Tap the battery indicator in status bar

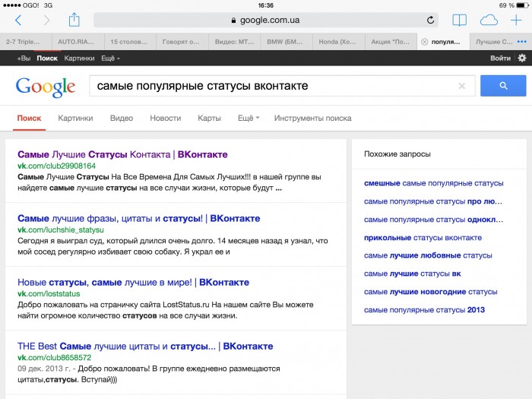point(523,5)
